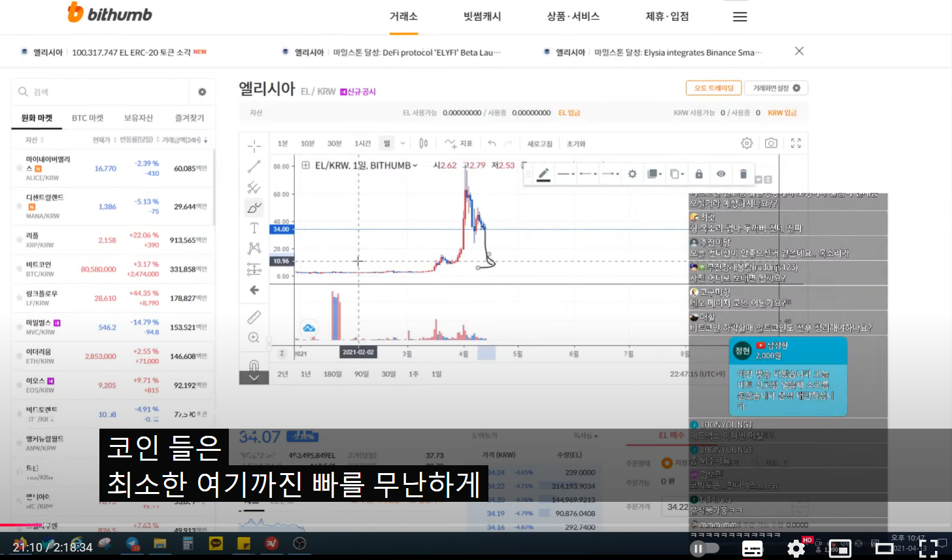The image size is (952, 560).
Task: Click 새로고침 to refresh chart
Action: 540,143
